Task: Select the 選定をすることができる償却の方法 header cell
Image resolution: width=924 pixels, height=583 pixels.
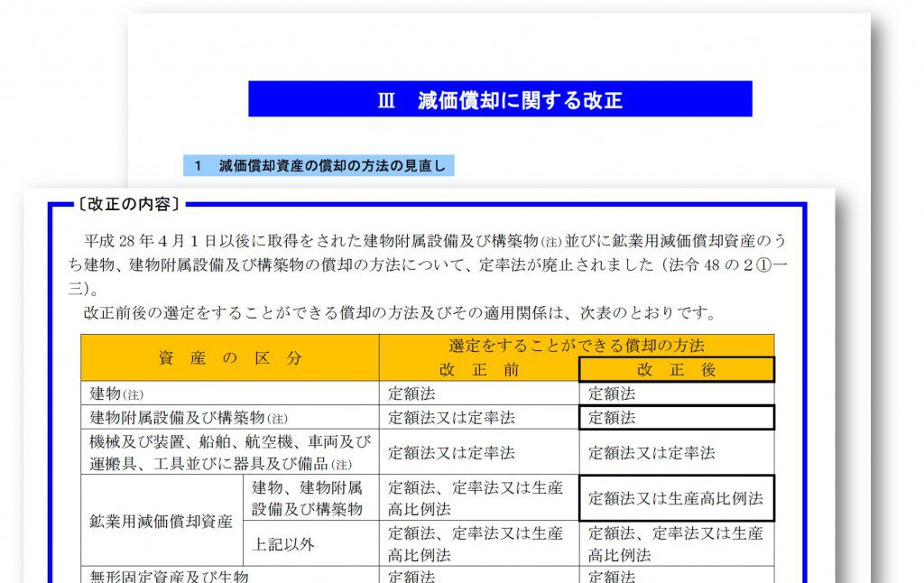Action: coord(576,345)
